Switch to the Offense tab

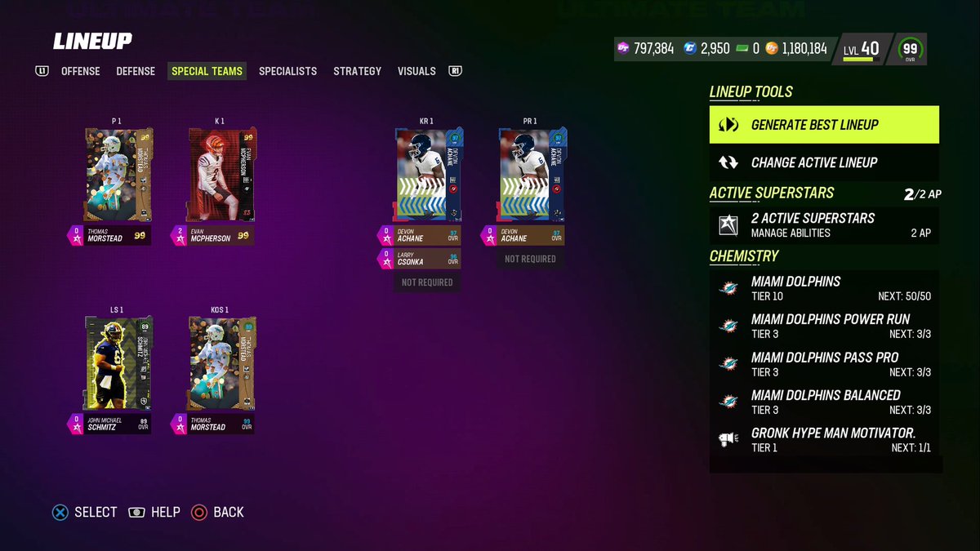click(80, 71)
